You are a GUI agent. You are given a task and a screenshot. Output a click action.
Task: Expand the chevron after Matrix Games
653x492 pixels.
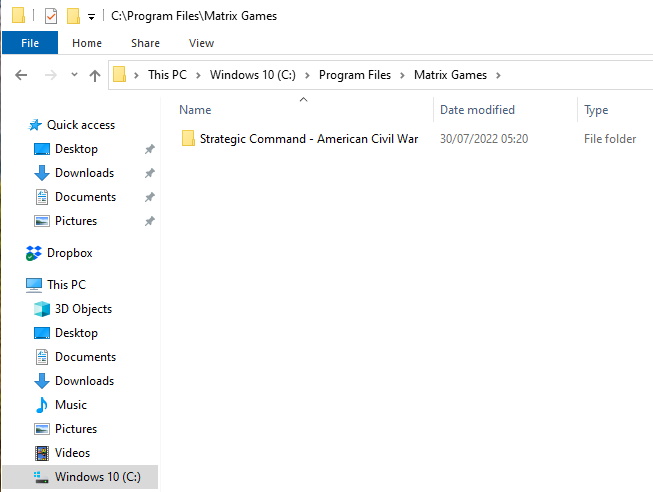pos(498,75)
